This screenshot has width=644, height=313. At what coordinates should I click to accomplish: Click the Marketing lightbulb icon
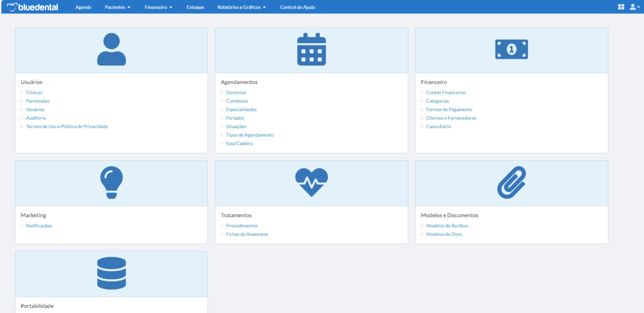tap(111, 182)
